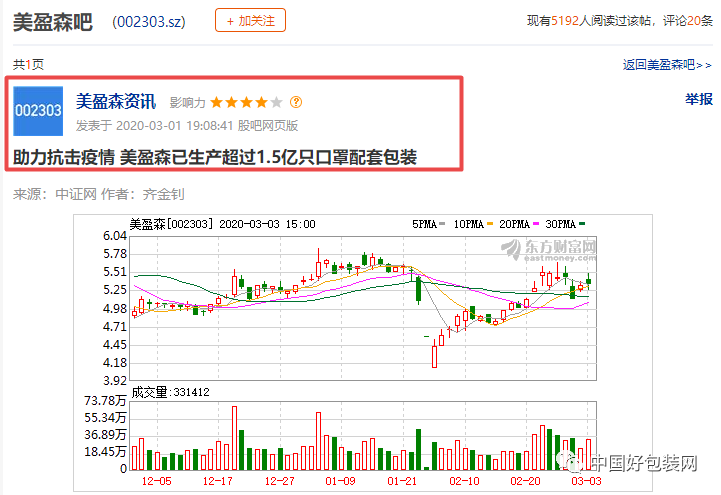The image size is (721, 495).
Task: Click the post date 2020-03-01 19:08:41 text
Action: click(174, 125)
